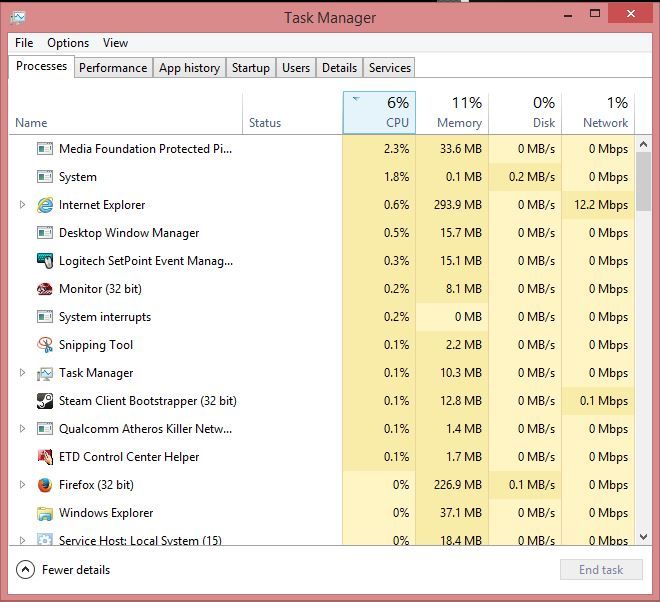This screenshot has height=602, width=660.
Task: Click the System interrupts icon
Action: (45, 317)
